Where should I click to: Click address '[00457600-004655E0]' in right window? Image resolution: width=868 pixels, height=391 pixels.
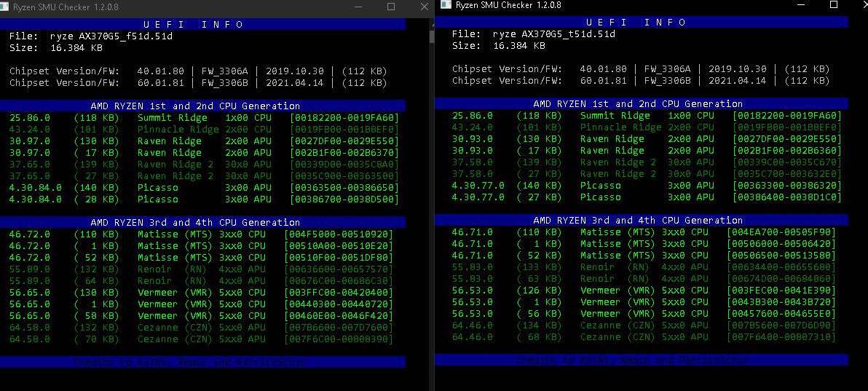(781, 313)
